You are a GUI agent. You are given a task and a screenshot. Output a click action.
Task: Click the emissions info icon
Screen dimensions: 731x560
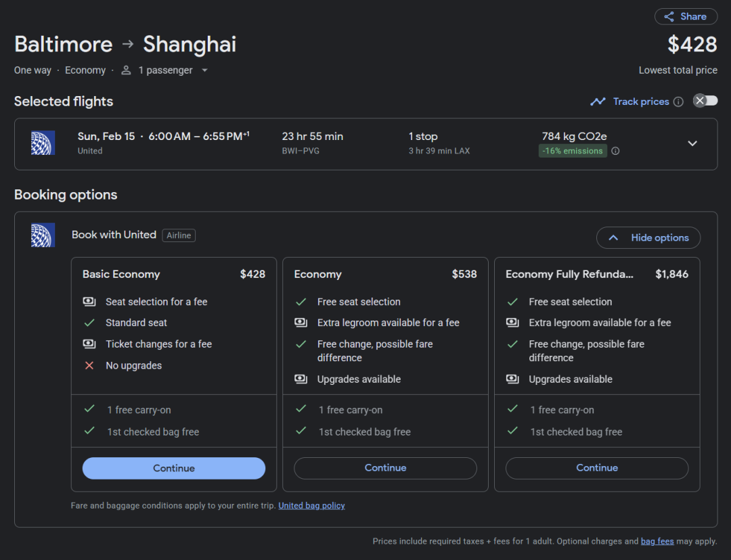615,151
